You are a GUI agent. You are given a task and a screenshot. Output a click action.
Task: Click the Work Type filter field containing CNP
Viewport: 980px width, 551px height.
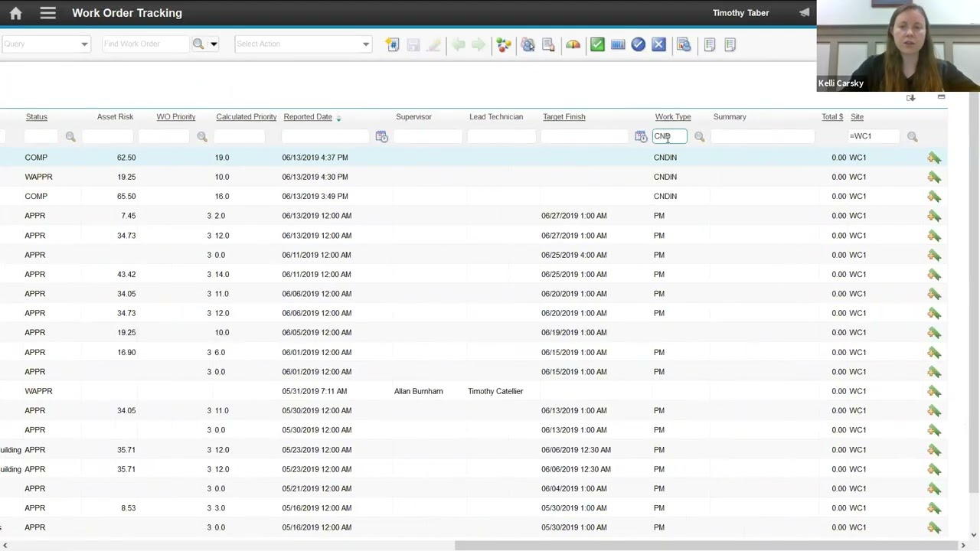670,136
